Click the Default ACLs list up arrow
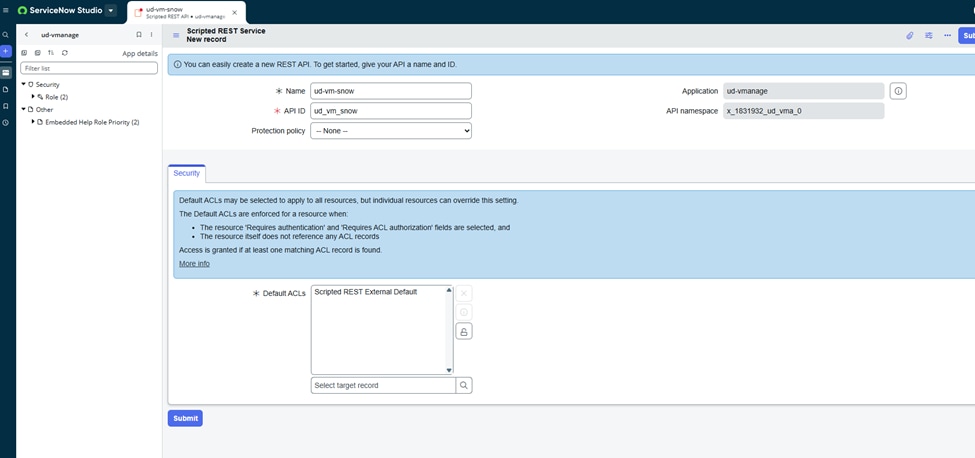The image size is (975, 458). click(449, 290)
